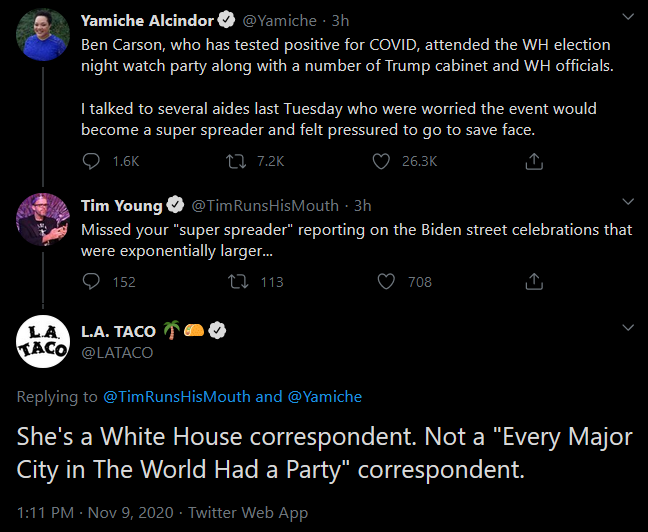Open the Tim Young display name

[x=122, y=205]
